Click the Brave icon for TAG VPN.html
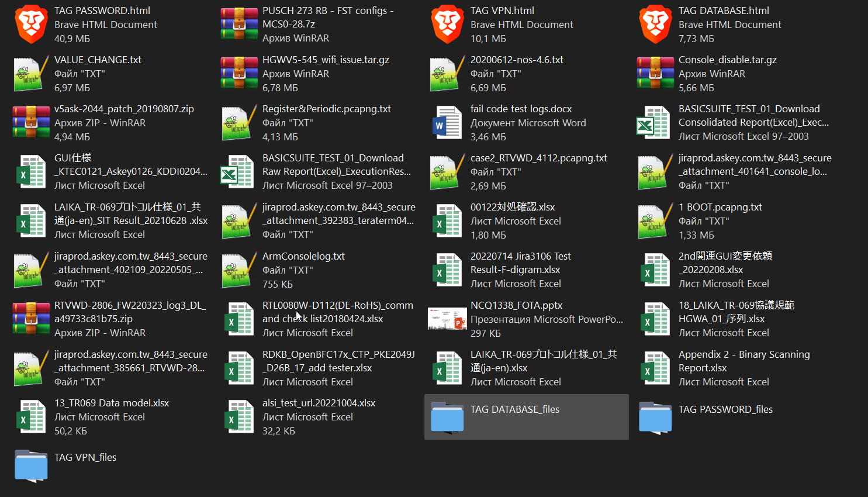The height and width of the screenshot is (497, 868). click(447, 25)
